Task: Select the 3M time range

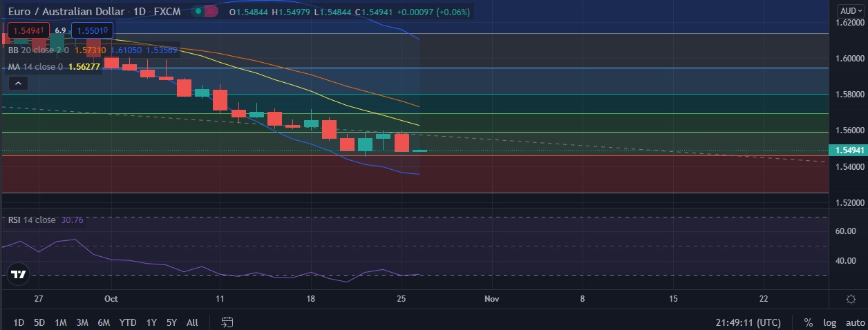Action: coord(82,322)
